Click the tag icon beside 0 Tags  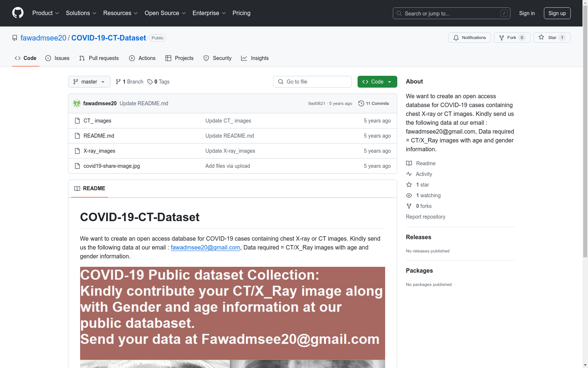pos(150,82)
